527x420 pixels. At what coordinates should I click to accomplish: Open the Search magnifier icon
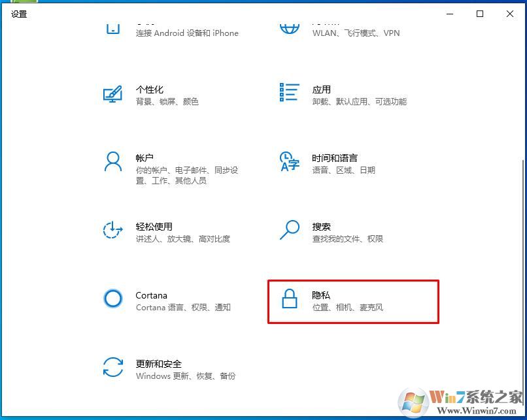[x=290, y=230]
